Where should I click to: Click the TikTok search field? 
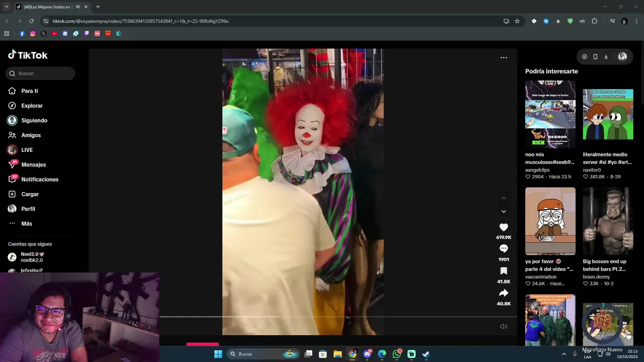point(40,73)
